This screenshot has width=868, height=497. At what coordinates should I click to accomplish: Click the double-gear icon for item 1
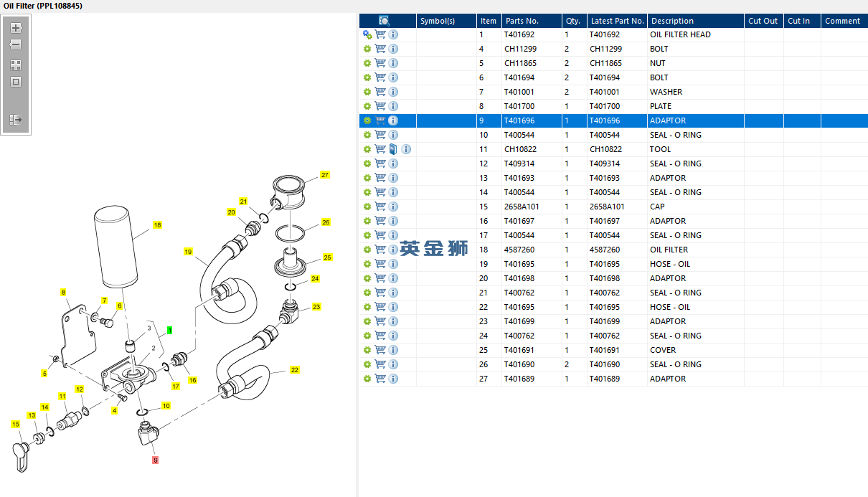(367, 34)
